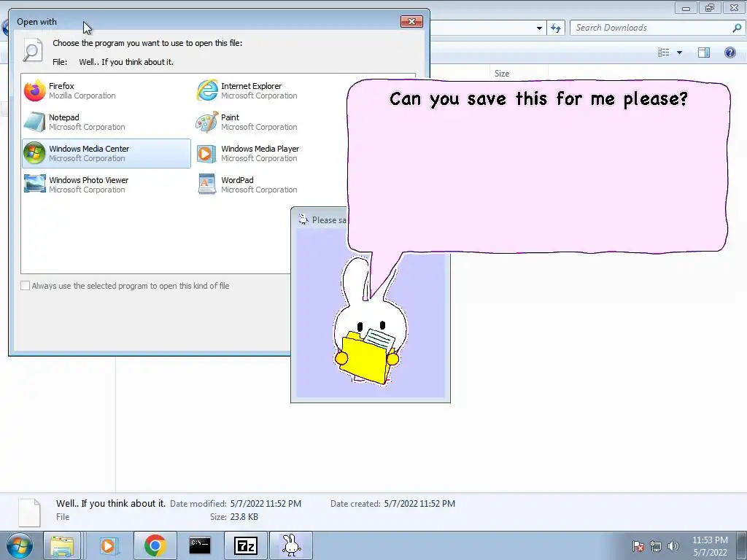Open the Windows Start menu

click(20, 545)
